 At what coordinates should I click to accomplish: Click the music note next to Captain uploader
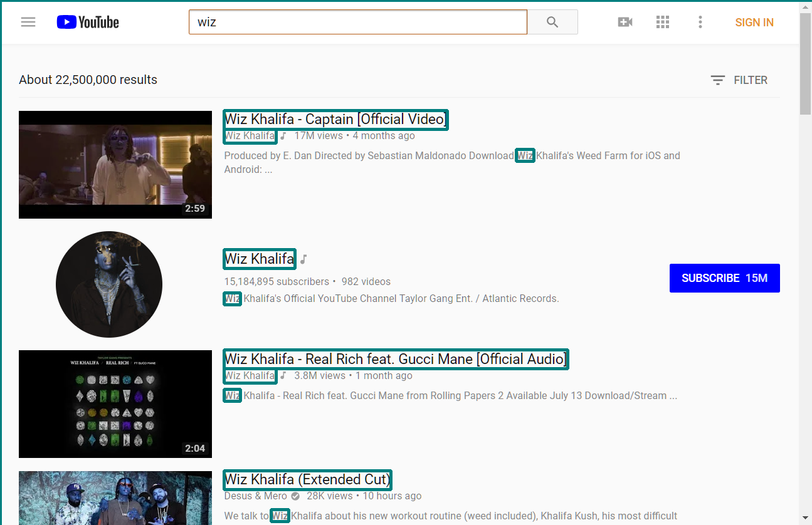coord(283,136)
